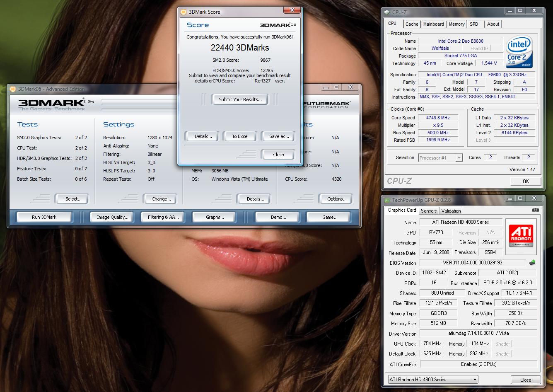Image resolution: width=553 pixels, height=392 pixels.
Task: Click the GPU-Z title bar icon
Action: tap(387, 200)
